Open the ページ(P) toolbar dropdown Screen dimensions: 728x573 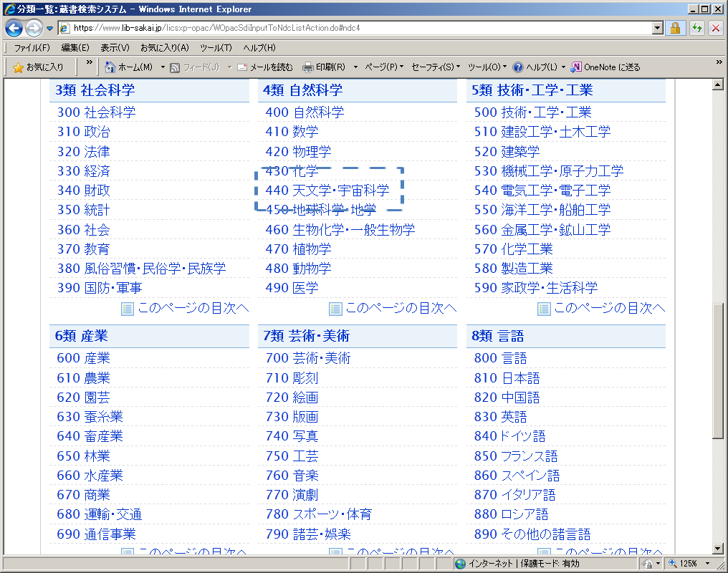tap(384, 67)
